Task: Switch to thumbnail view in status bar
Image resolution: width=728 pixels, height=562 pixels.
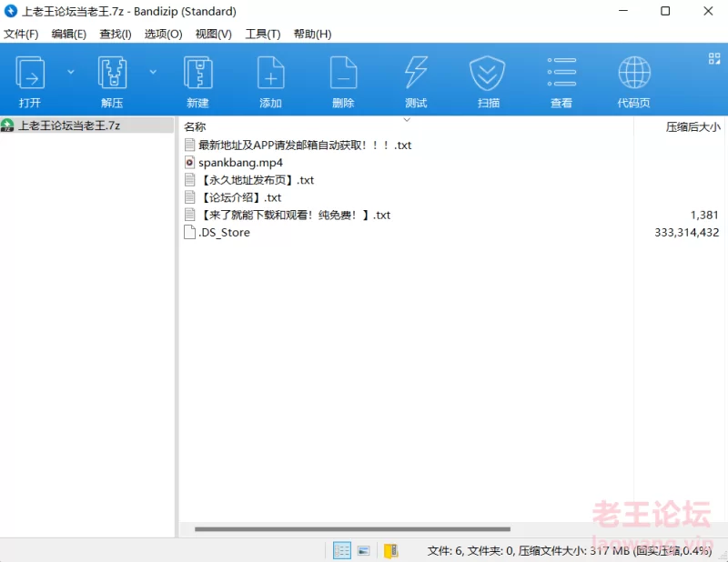Action: point(363,551)
